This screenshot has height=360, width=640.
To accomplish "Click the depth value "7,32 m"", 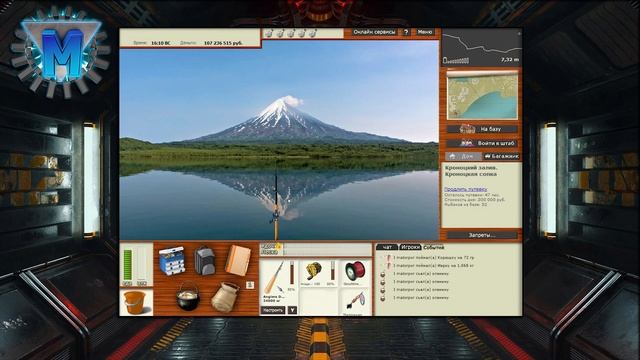I will [x=510, y=60].
